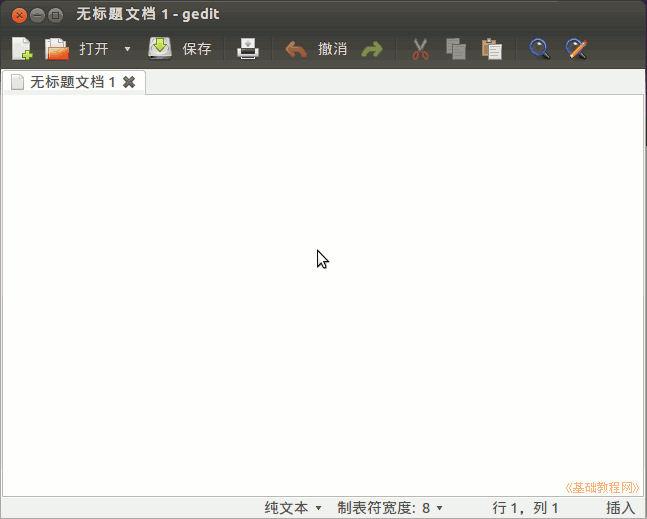Click the cut scissors icon
647x519 pixels.
coord(420,49)
